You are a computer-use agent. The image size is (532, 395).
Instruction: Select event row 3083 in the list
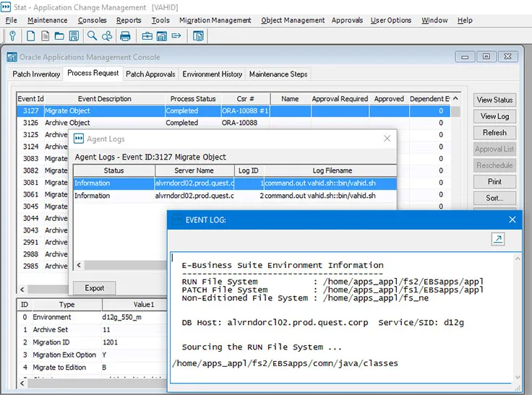pyautogui.click(x=43, y=159)
